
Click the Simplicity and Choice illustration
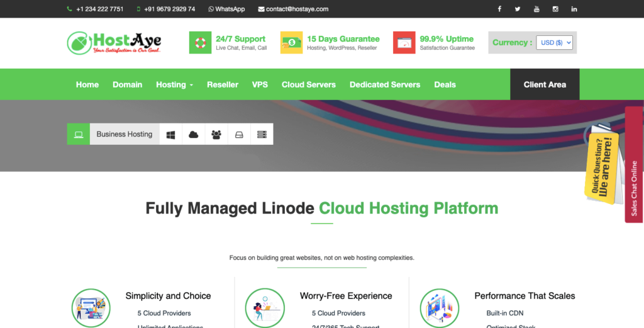point(91,308)
